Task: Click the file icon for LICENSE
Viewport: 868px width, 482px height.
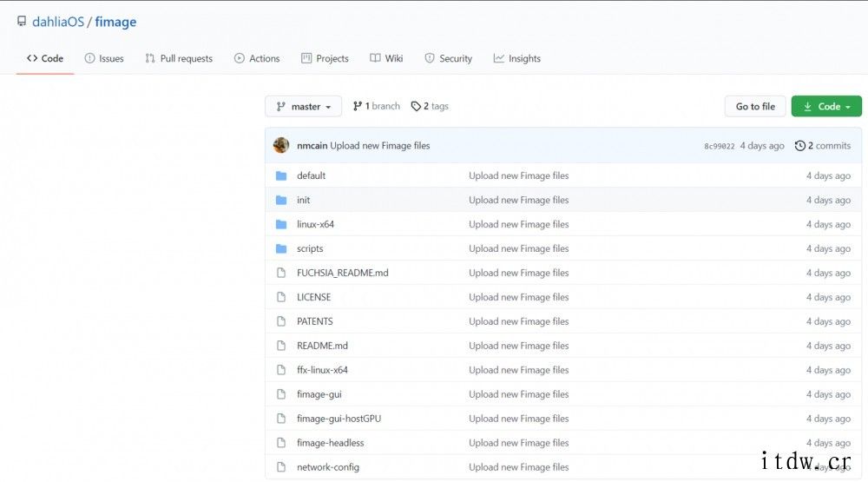Action: pos(281,297)
